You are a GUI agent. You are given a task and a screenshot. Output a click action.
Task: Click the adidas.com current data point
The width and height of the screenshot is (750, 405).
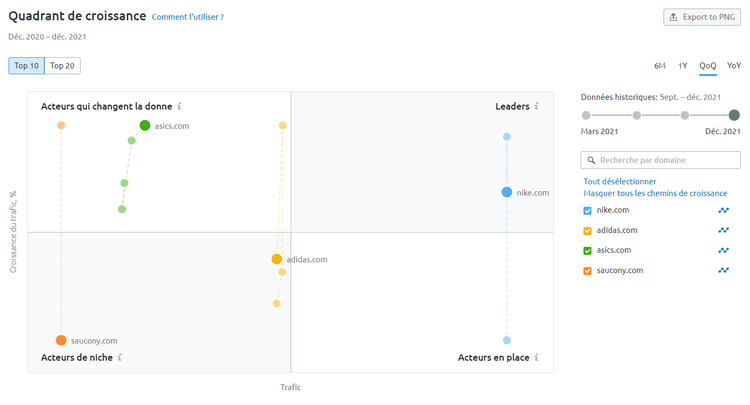coord(276,259)
